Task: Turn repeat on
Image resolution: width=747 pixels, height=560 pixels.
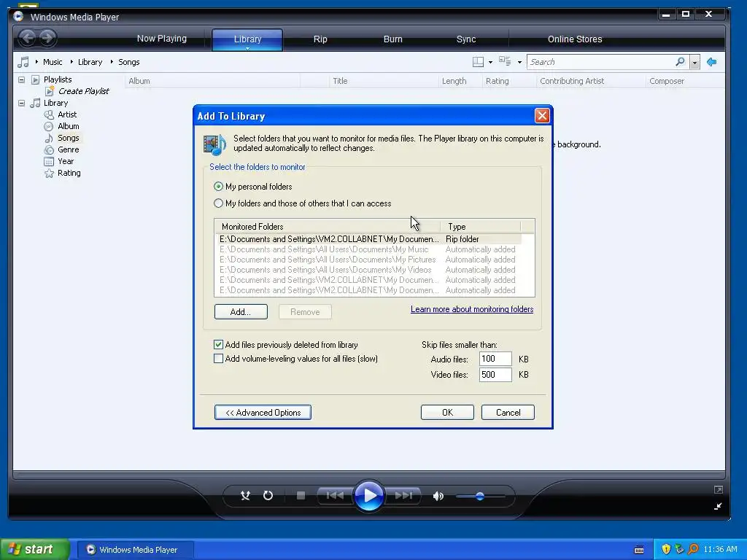Action: pyautogui.click(x=268, y=496)
